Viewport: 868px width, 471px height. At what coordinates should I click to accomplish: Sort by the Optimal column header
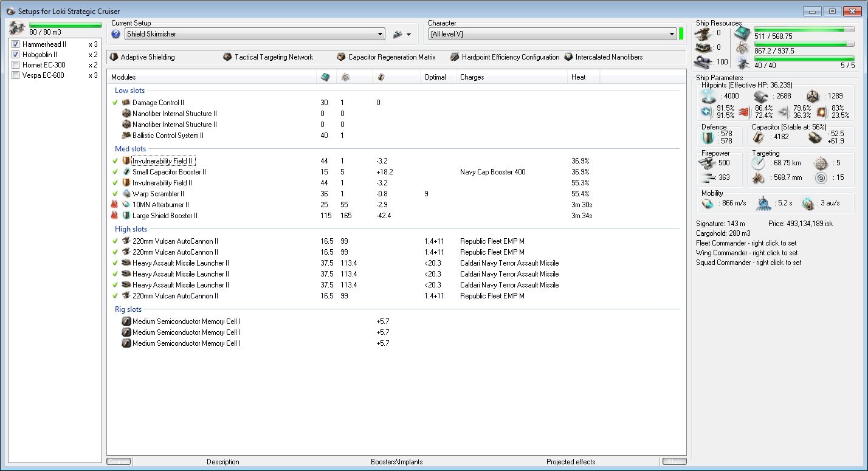coord(438,77)
